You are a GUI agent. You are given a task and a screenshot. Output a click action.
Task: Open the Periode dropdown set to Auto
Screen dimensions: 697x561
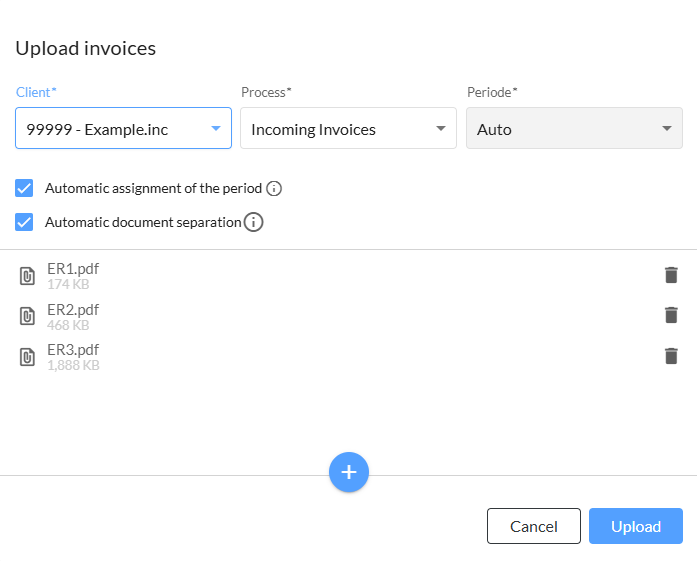574,128
